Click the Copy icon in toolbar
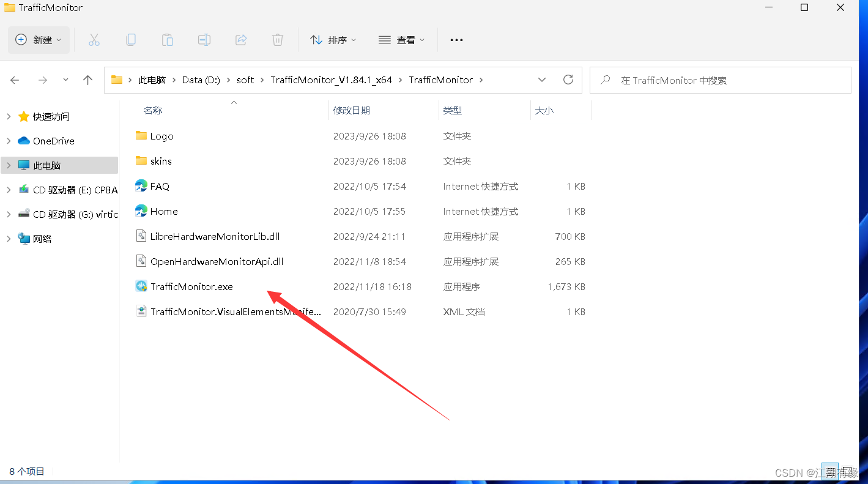 130,40
